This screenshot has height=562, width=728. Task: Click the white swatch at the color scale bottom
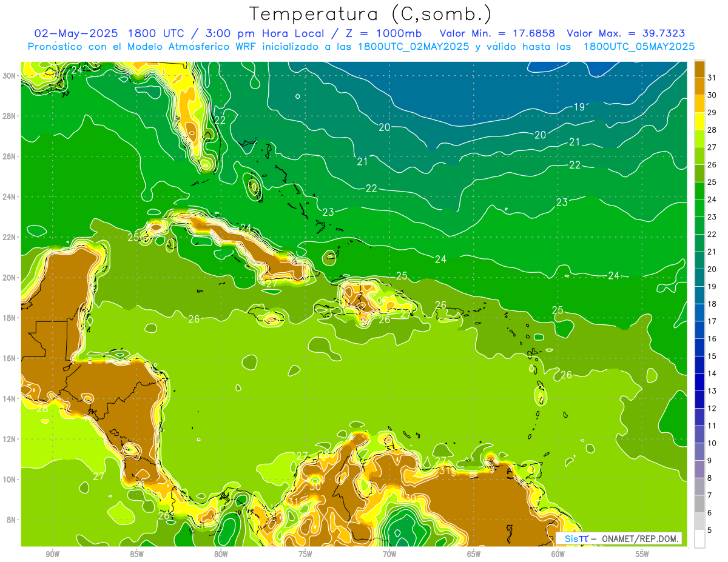pyautogui.click(x=699, y=539)
